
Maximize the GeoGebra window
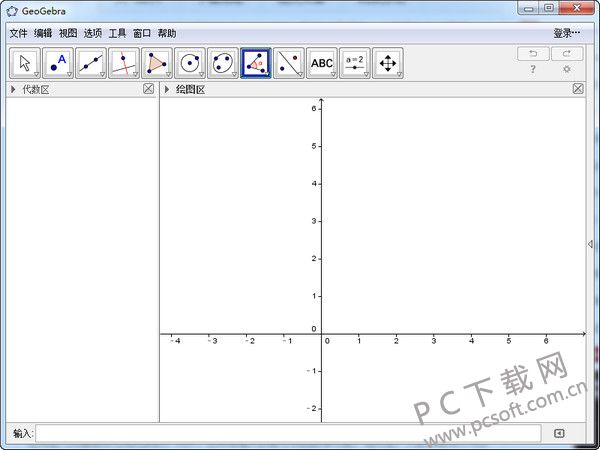(x=549, y=8)
